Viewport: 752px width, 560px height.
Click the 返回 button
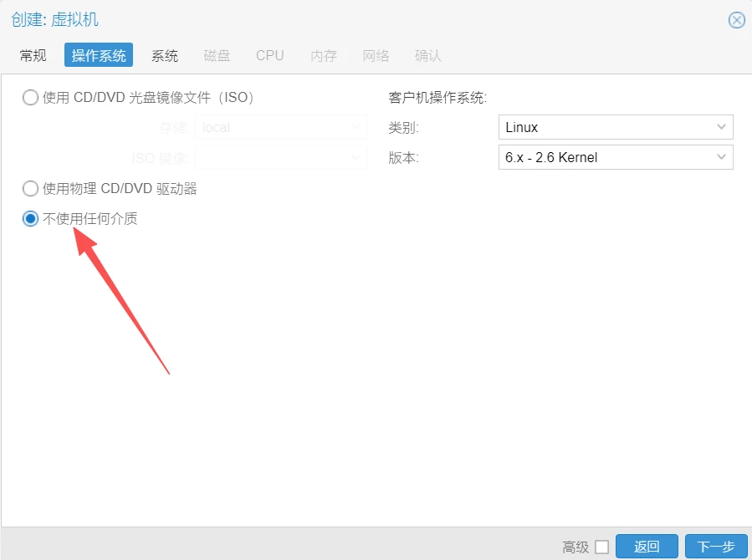[x=647, y=547]
